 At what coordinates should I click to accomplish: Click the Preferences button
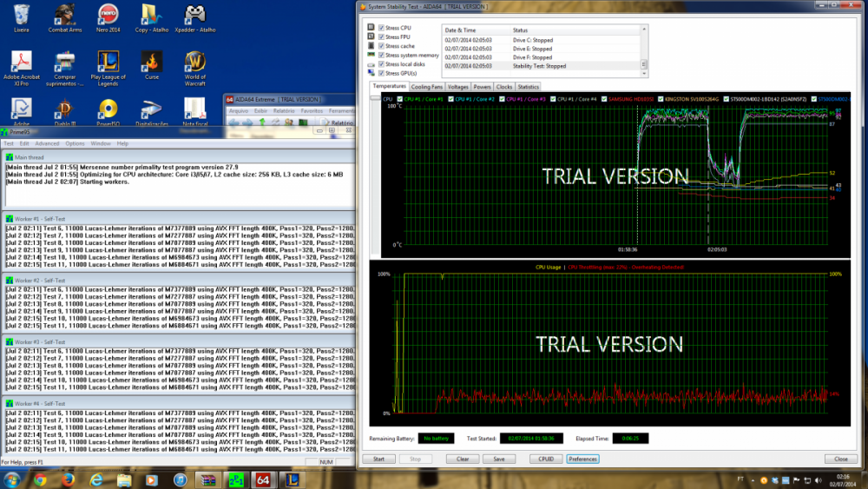point(582,459)
